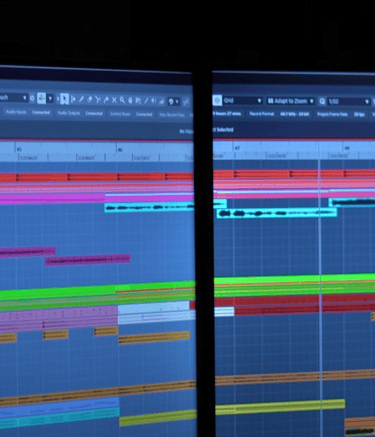Click Connected status beside Control Room
Screen dimensions: 375x437
tap(144, 114)
